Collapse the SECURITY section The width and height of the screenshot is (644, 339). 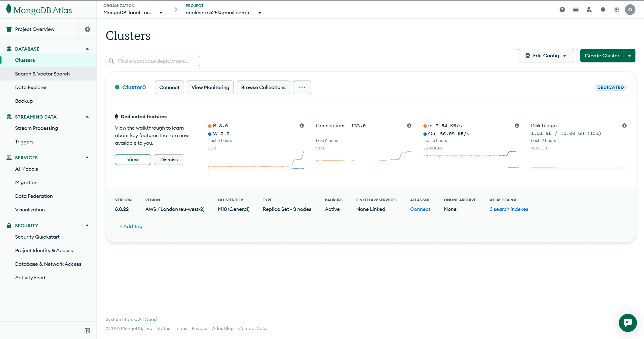tap(87, 225)
